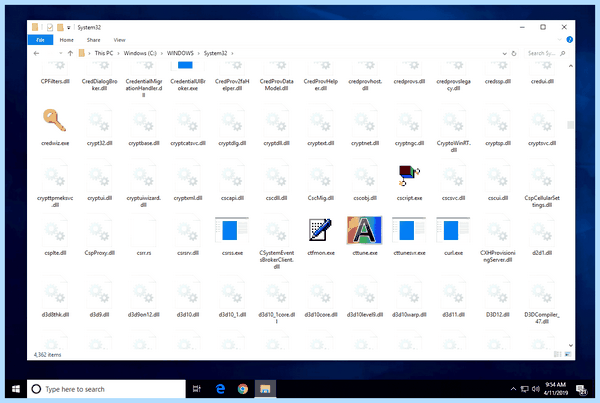This screenshot has height=403, width=600.
Task: Navigate to WINDOWS breadcrumb
Action: [x=180, y=53]
